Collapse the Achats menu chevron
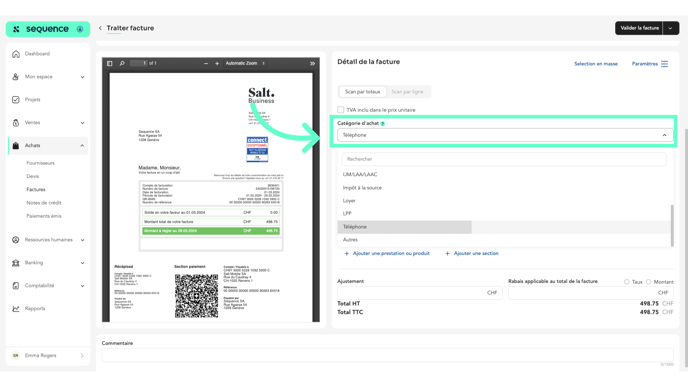Screen dimensions: 688x387 82,146
